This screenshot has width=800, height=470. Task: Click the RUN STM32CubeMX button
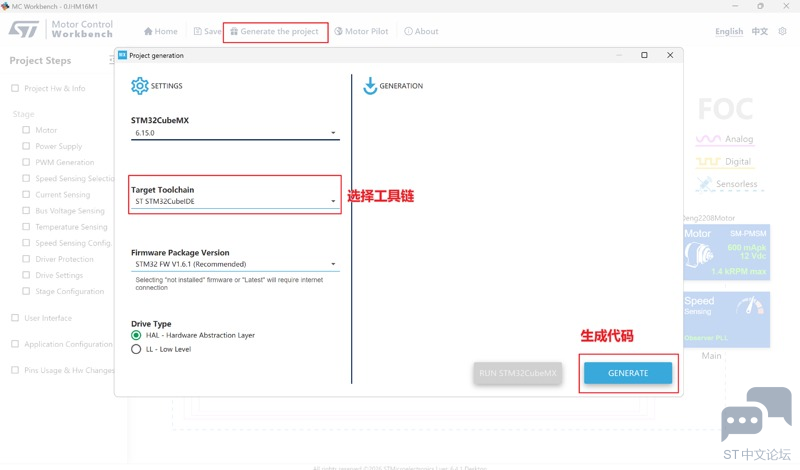518,373
